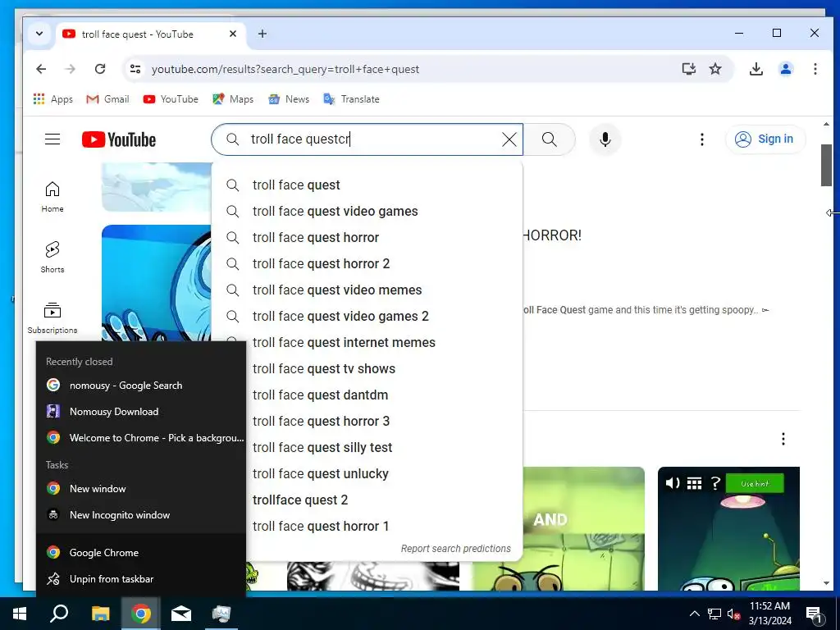This screenshot has width=840, height=630.
Task: Open the Chrome profile avatar
Action: (786, 69)
